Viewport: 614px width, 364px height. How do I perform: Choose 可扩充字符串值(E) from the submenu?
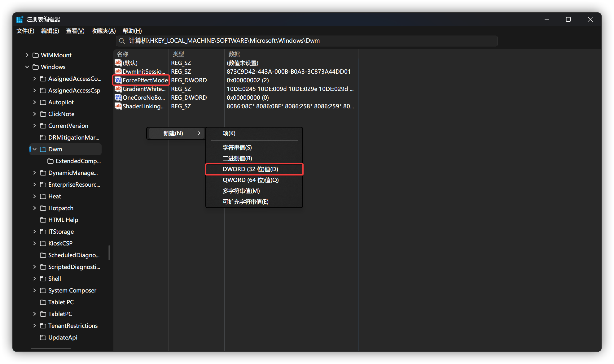click(x=254, y=202)
